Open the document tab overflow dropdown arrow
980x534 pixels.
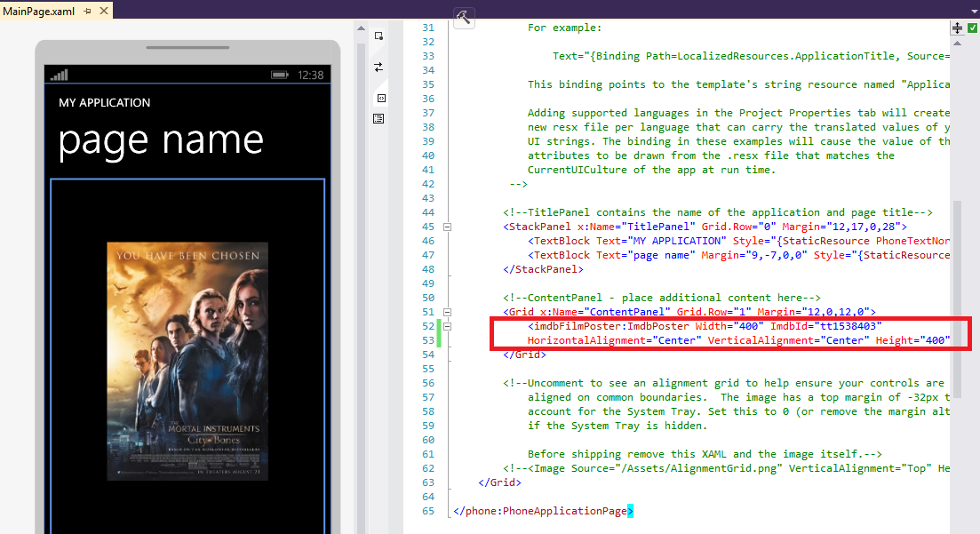coord(974,12)
